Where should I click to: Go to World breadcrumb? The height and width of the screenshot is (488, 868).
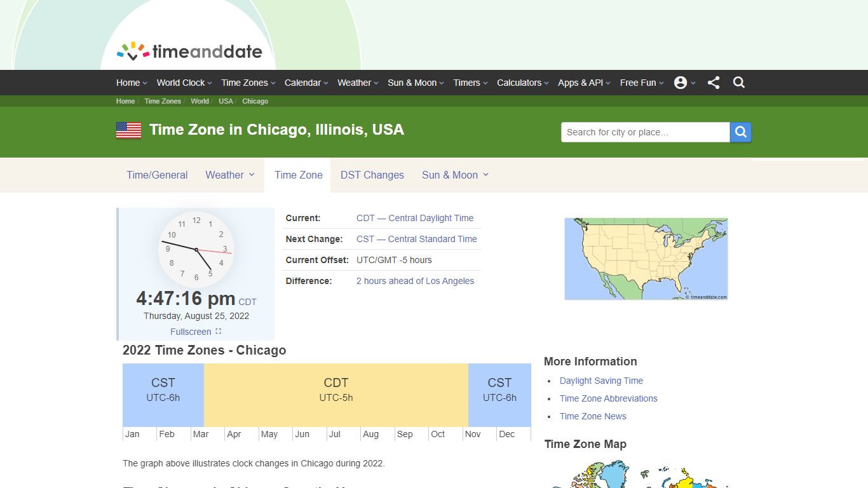tap(200, 101)
